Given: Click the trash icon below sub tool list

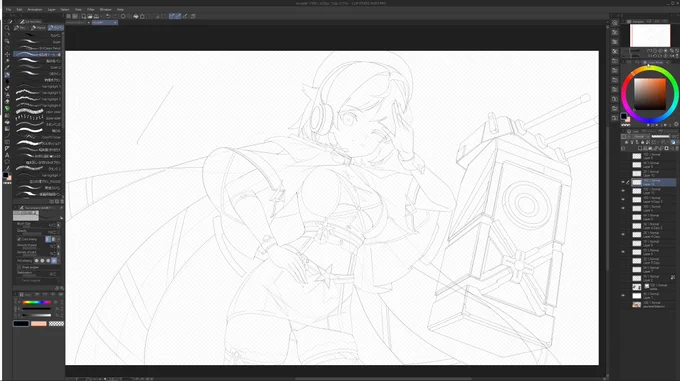Looking at the screenshot, I should [62, 202].
